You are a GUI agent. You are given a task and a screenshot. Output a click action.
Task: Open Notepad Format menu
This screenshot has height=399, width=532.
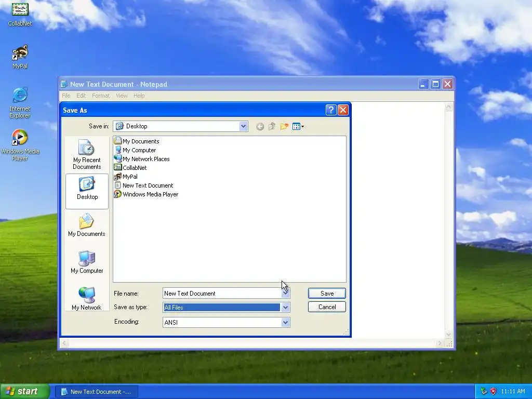click(x=101, y=96)
